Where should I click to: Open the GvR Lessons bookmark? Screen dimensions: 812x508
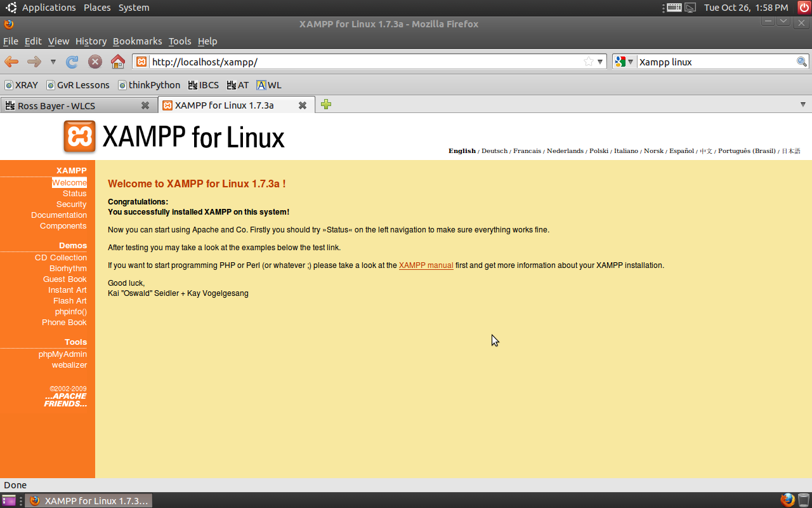tap(78, 85)
